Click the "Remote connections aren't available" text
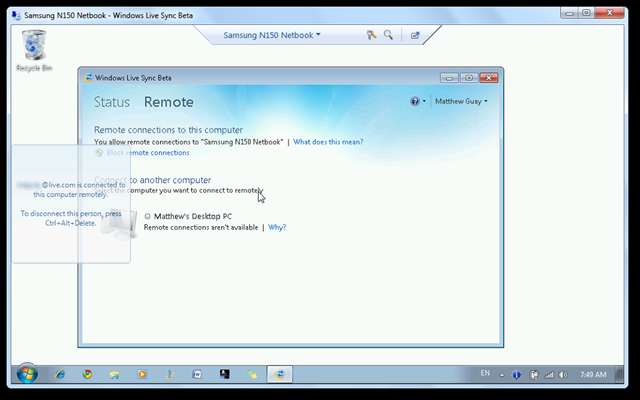The image size is (640, 400). point(201,227)
